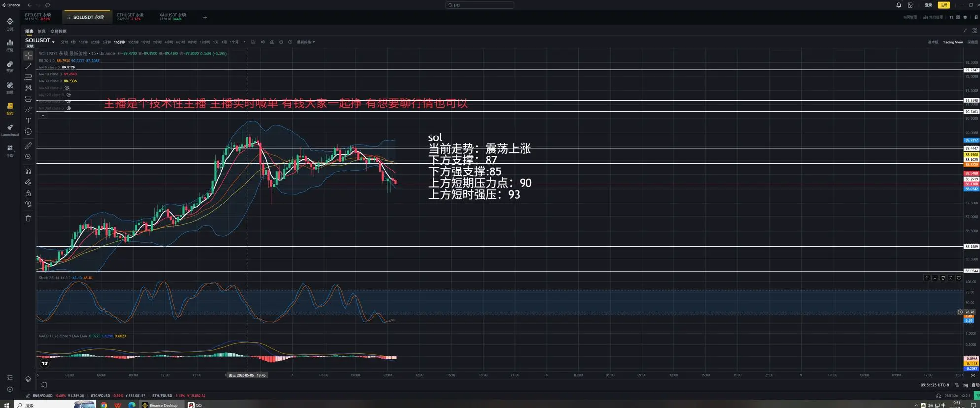Open the timezone menu showing UTC+8

[935, 385]
